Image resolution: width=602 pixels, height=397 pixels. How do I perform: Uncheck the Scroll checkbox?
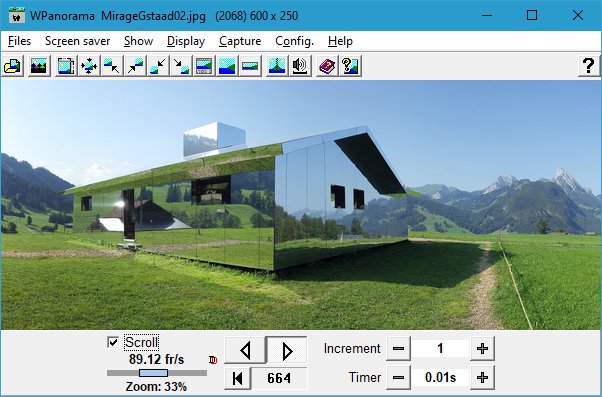pyautogui.click(x=113, y=342)
